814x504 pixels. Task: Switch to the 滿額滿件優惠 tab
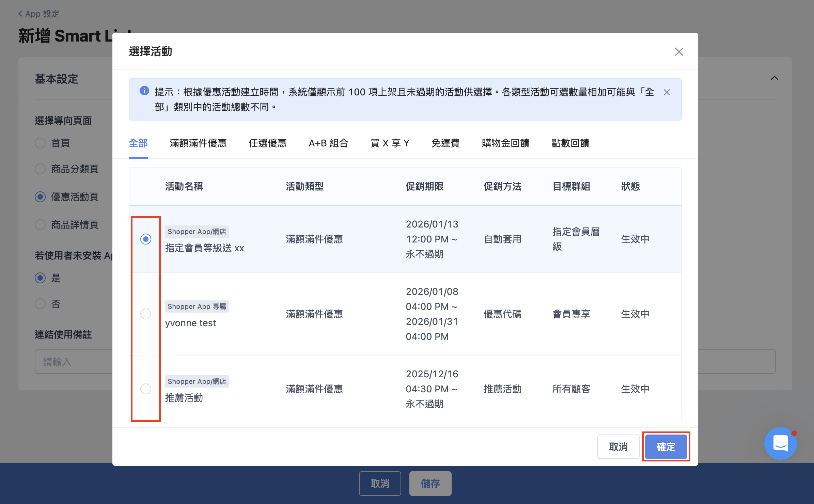(x=198, y=143)
